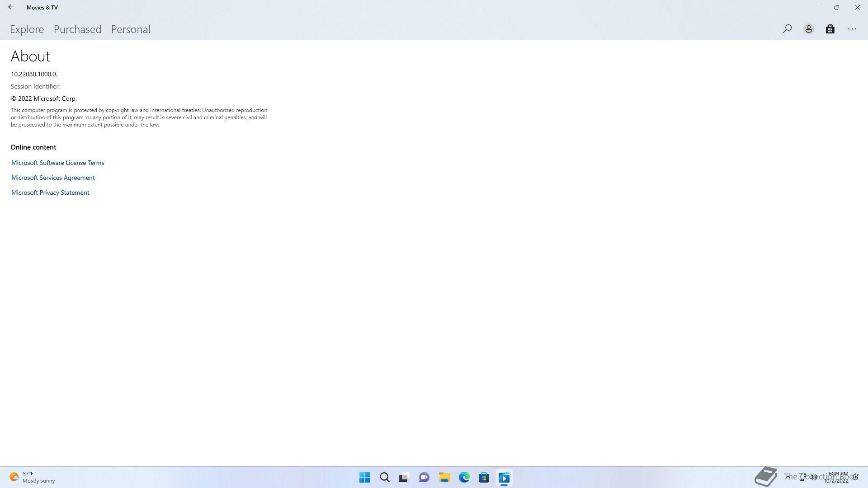Screen dimensions: 868x488
Task: Switch to the Explore tab
Action: (x=27, y=29)
